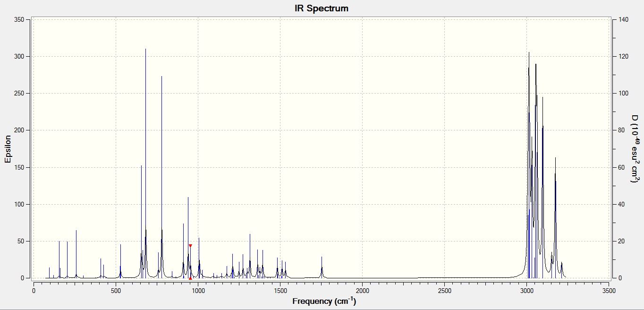
Task: Click the "3000" frequency tick label
Action: click(x=527, y=290)
